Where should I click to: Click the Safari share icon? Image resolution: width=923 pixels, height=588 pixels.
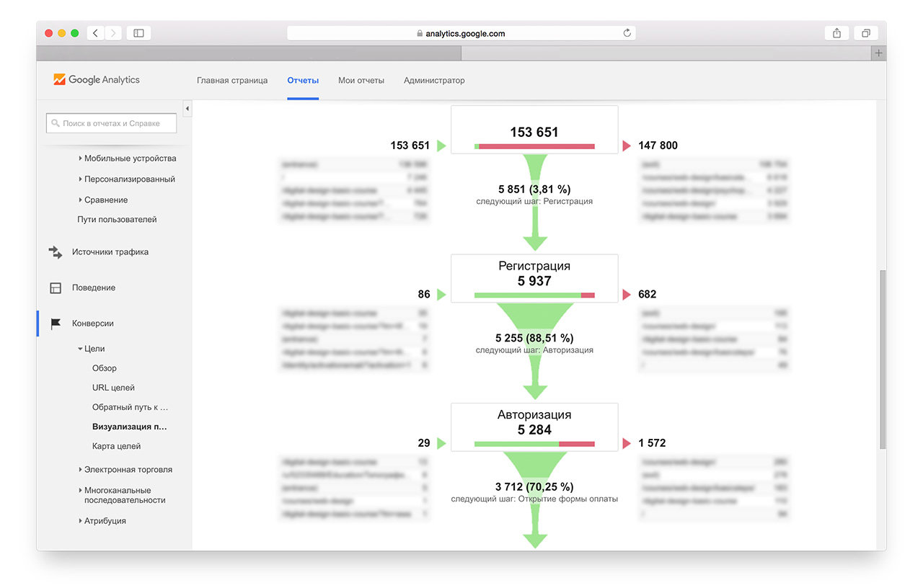(836, 33)
